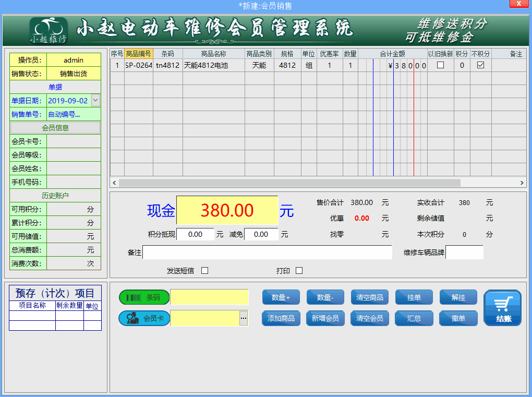Open the member card lookup ellipsis button
The width and height of the screenshot is (532, 397).
tap(244, 318)
